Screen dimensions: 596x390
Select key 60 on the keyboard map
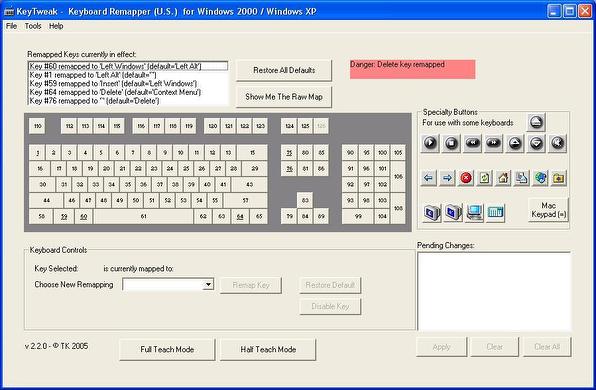(x=83, y=216)
